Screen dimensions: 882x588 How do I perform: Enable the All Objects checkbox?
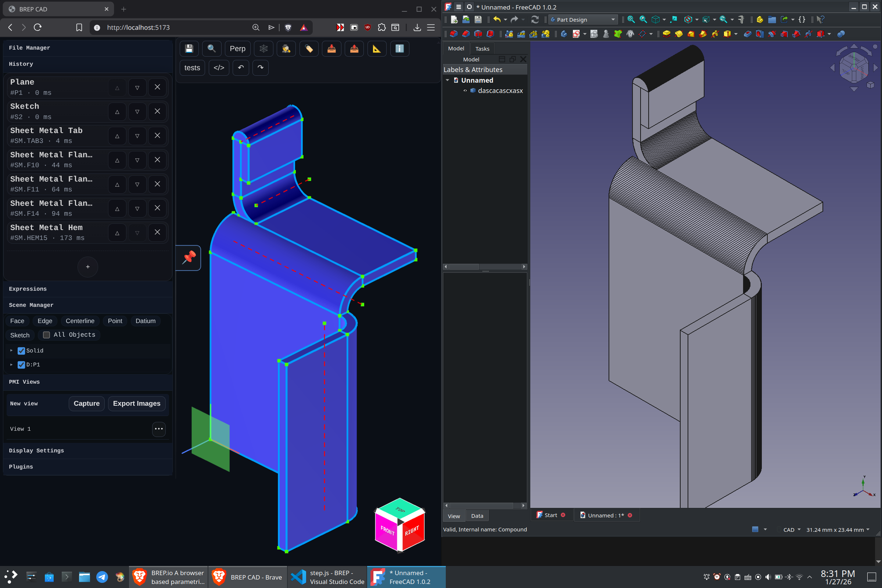47,335
